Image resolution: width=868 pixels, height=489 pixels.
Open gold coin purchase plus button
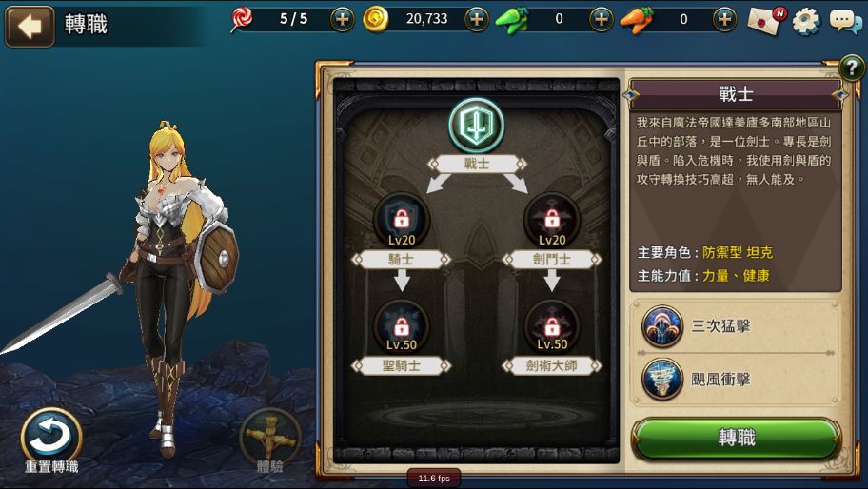point(476,20)
